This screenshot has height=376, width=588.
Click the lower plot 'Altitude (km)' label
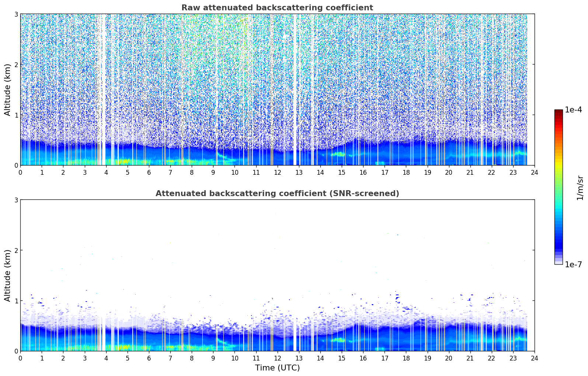8,275
